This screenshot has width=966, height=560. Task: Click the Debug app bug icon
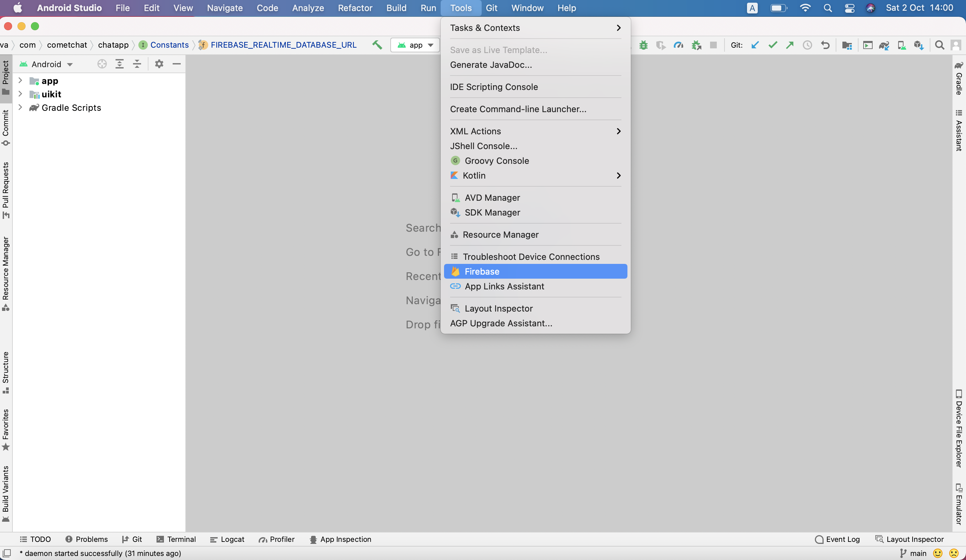point(644,45)
